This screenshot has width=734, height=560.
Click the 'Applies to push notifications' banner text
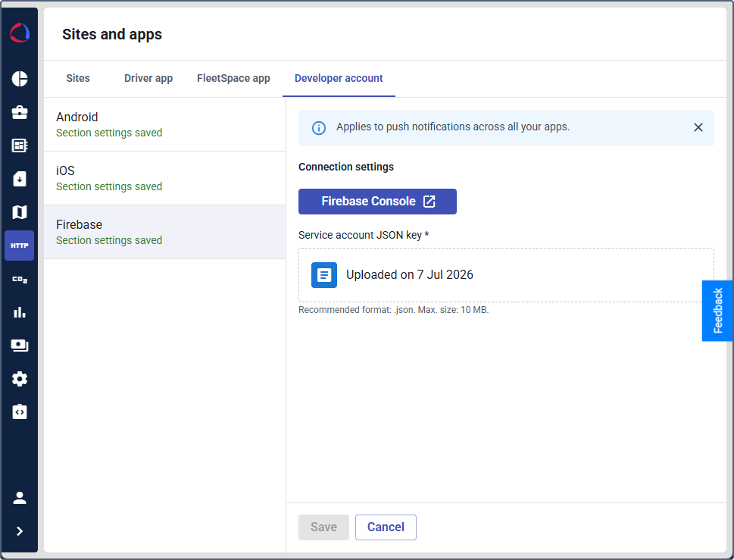pyautogui.click(x=453, y=127)
